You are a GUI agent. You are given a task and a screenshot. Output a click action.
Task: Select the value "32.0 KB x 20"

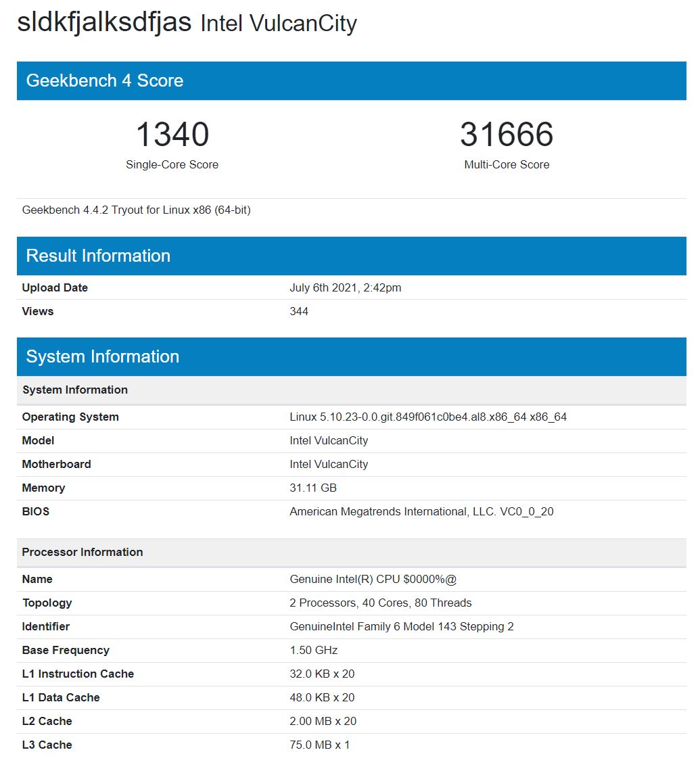[322, 674]
